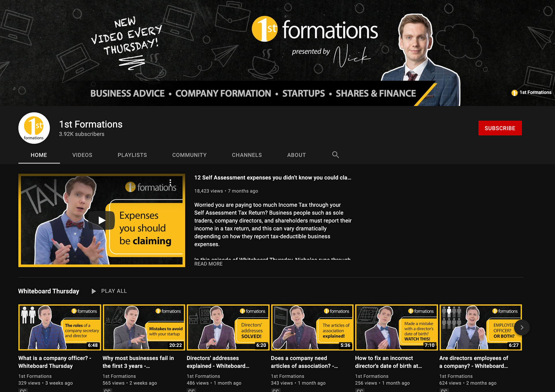Click the 1st Formations channel avatar
Screen dimensions: 555x392
(x=34, y=128)
